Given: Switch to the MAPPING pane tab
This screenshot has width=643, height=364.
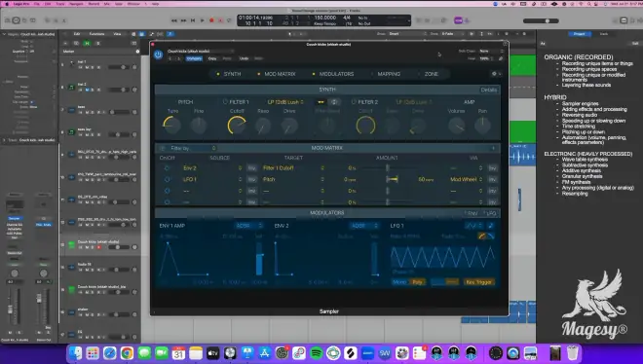Looking at the screenshot, I should coord(389,74).
